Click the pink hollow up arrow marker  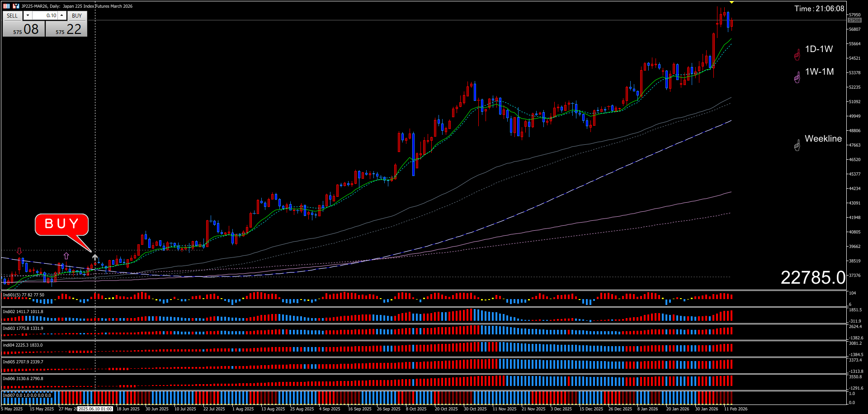(x=66, y=256)
